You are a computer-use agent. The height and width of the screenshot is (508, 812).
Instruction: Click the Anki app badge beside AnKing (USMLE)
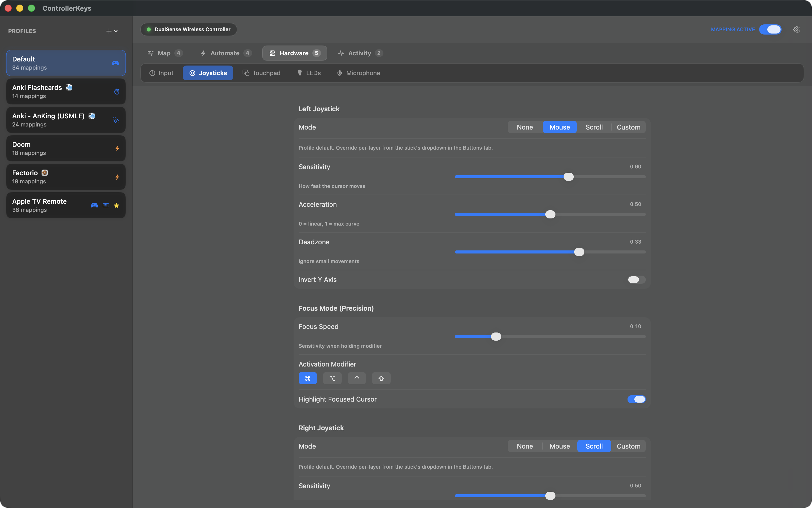(x=92, y=116)
